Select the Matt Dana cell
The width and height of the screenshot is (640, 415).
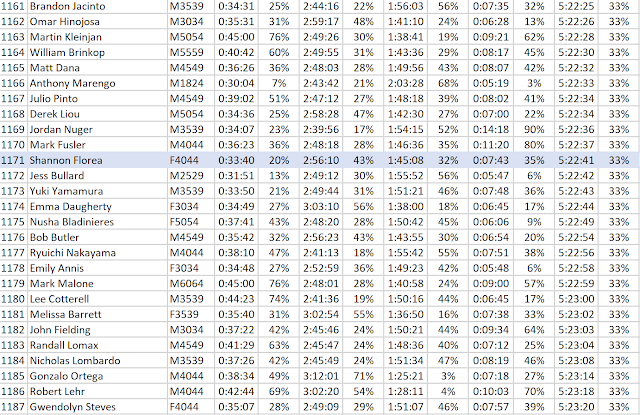pos(97,68)
